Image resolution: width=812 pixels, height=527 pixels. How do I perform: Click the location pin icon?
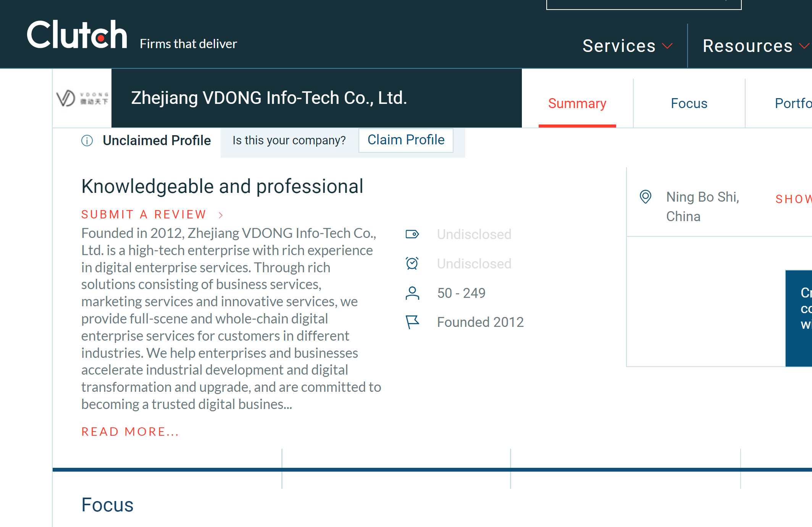(x=645, y=197)
